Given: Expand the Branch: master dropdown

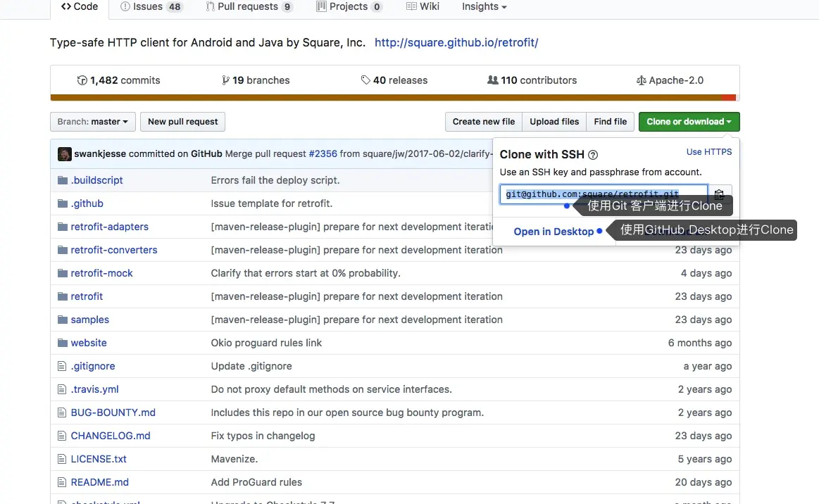Looking at the screenshot, I should (x=93, y=122).
